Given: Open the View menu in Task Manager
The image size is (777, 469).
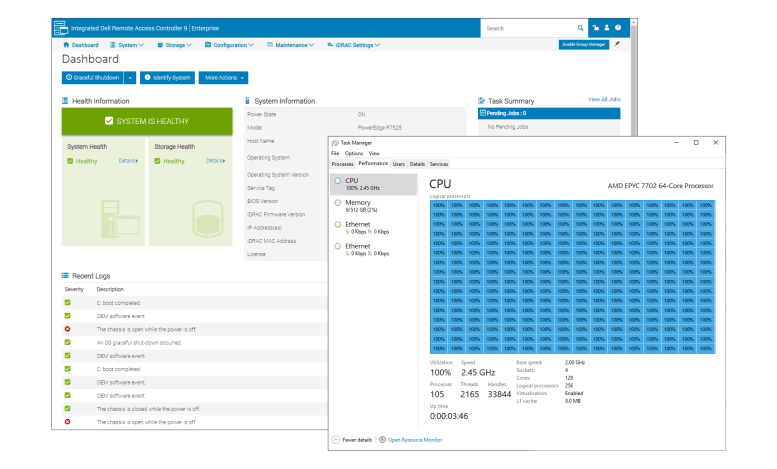Looking at the screenshot, I should (374, 154).
